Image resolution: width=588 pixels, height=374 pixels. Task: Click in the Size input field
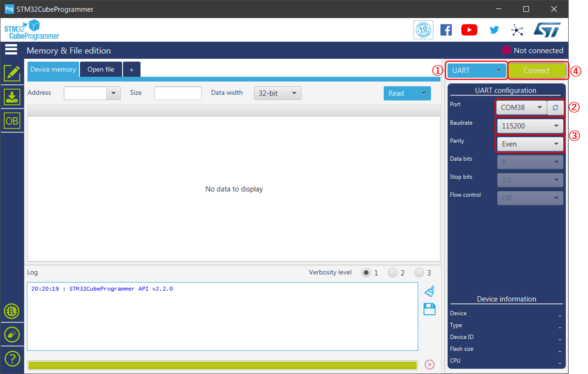click(178, 93)
